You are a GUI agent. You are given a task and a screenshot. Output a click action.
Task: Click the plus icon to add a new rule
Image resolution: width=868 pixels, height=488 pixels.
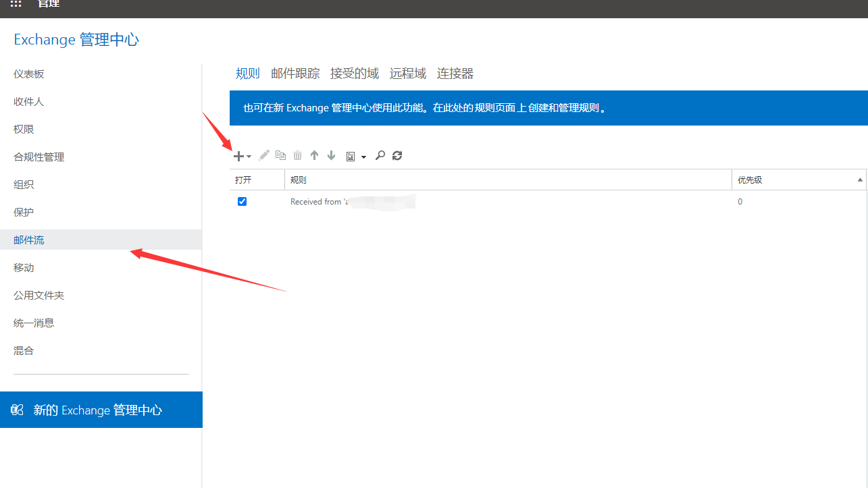pyautogui.click(x=238, y=156)
